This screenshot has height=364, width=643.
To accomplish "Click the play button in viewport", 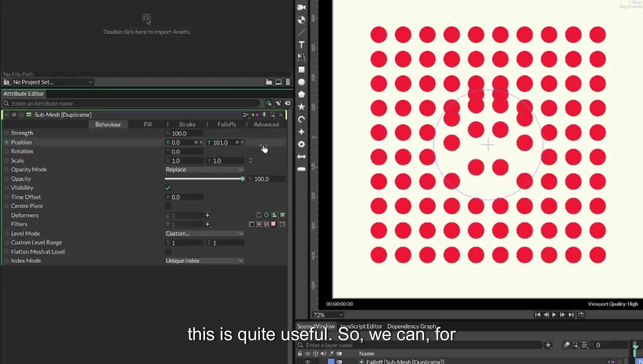I will 554,314.
